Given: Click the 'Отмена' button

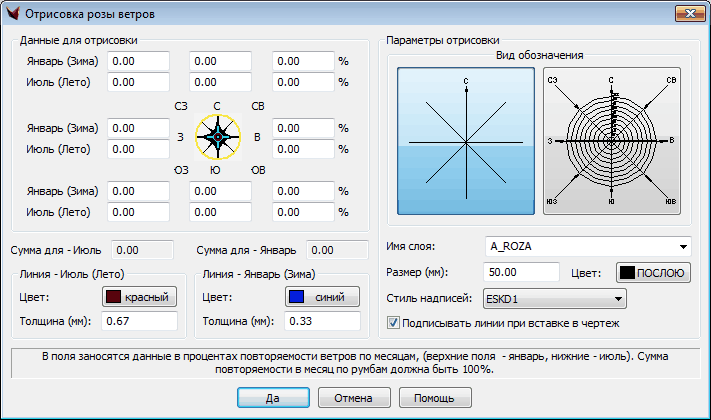Looking at the screenshot, I should (354, 397).
